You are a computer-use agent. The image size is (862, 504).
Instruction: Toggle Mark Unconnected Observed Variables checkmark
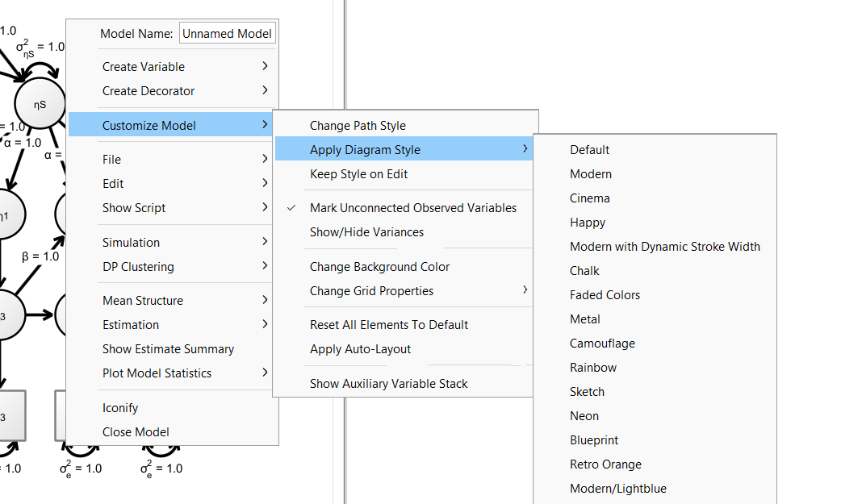coord(412,208)
